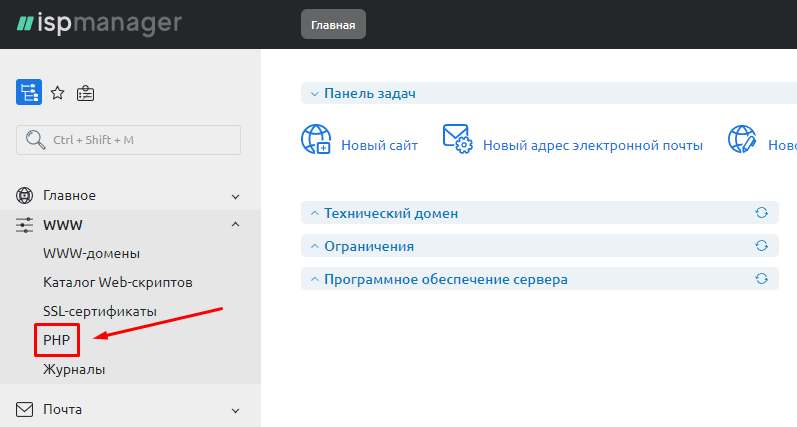Refresh the Restrictions panel
797x427 pixels.
click(x=761, y=246)
